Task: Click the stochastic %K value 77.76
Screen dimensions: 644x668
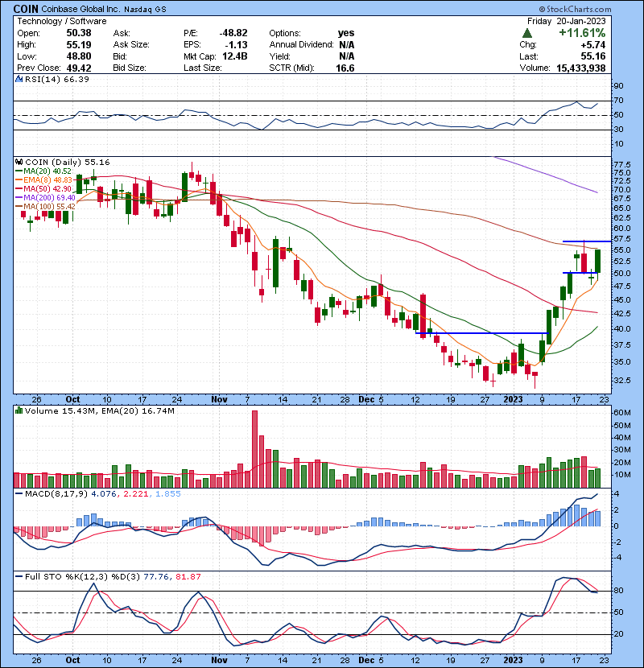Action: 156,577
